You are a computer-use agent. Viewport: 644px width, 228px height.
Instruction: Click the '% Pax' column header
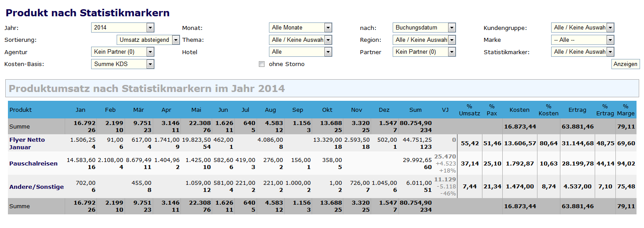click(x=492, y=110)
